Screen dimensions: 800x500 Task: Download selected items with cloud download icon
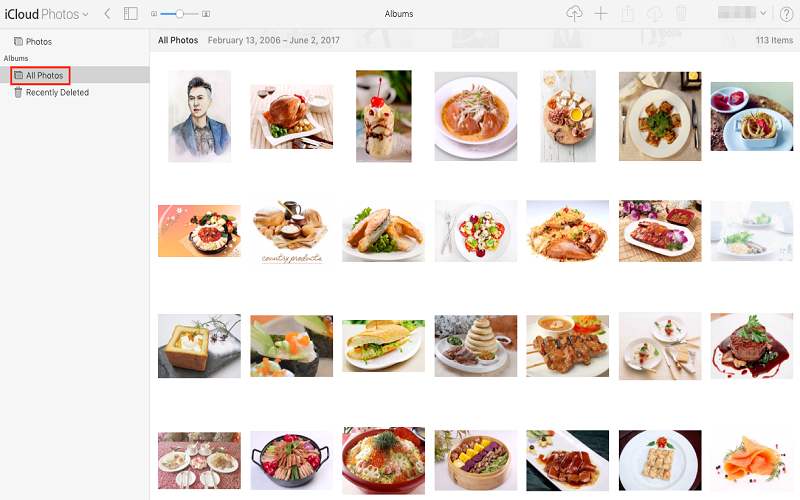[654, 14]
